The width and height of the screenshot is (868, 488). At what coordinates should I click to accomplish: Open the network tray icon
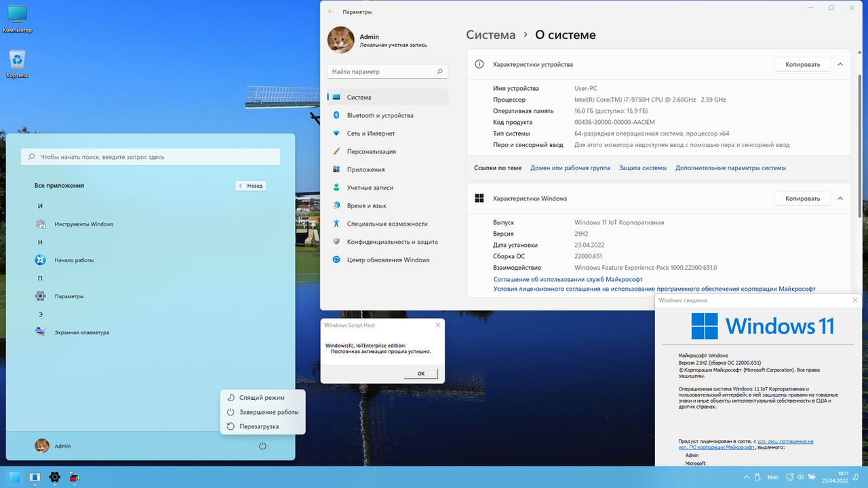point(790,477)
